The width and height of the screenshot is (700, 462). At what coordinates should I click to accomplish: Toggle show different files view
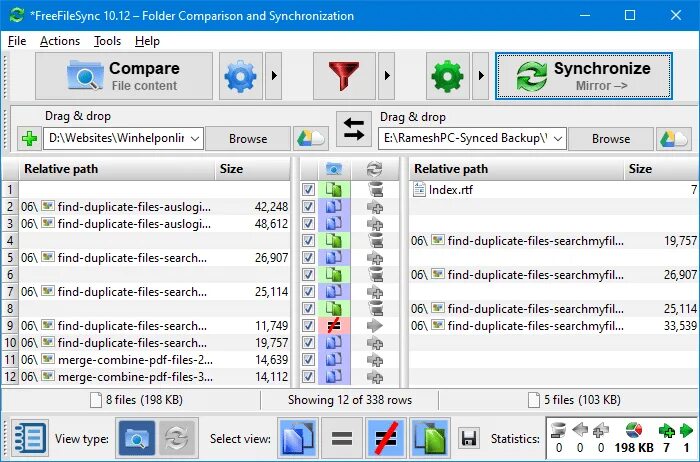pos(385,438)
